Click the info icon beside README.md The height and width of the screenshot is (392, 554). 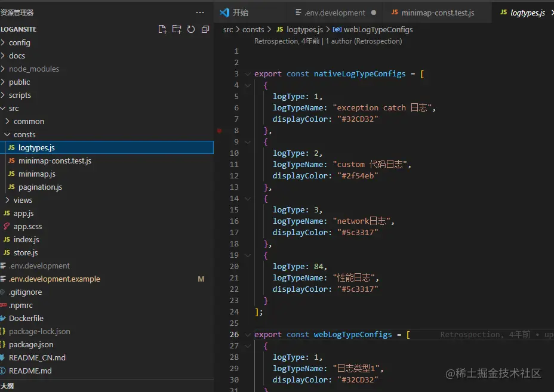point(3,371)
